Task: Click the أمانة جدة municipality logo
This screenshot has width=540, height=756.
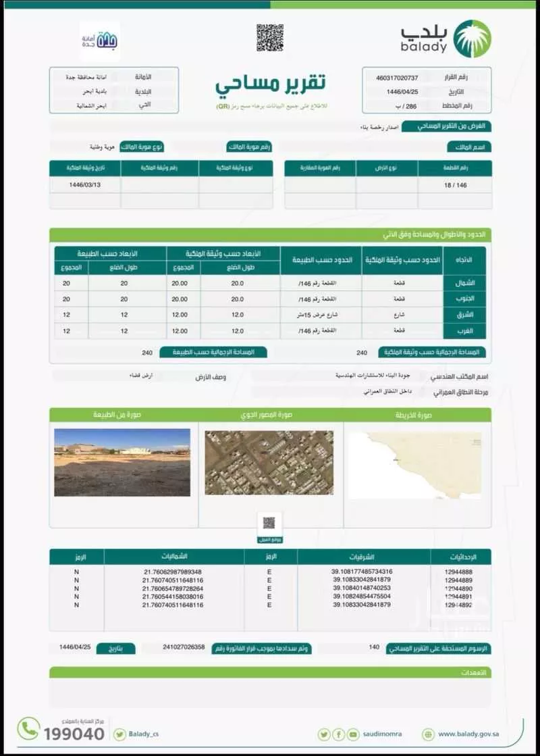Action: pos(100,39)
